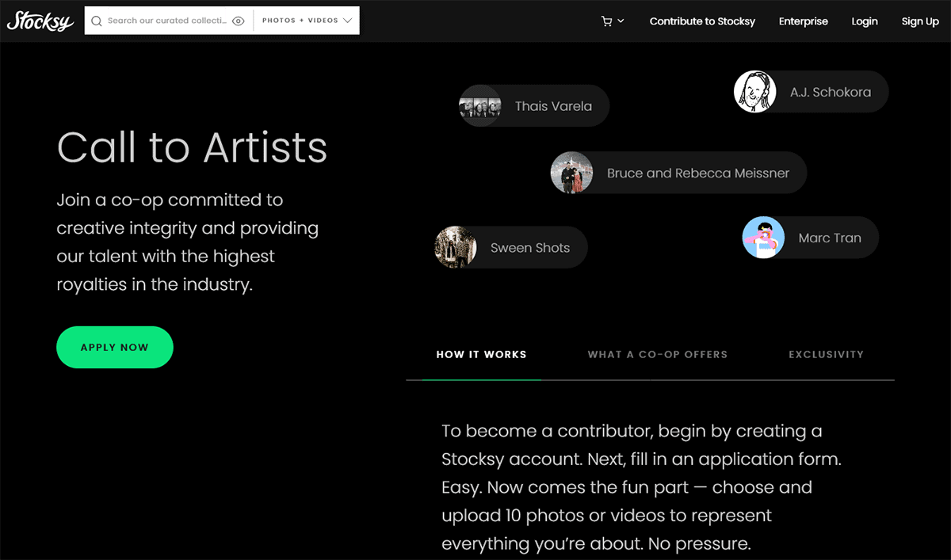The height and width of the screenshot is (560, 951).
Task: Click the Bruce and Rebecca Meissner name
Action: point(698,173)
